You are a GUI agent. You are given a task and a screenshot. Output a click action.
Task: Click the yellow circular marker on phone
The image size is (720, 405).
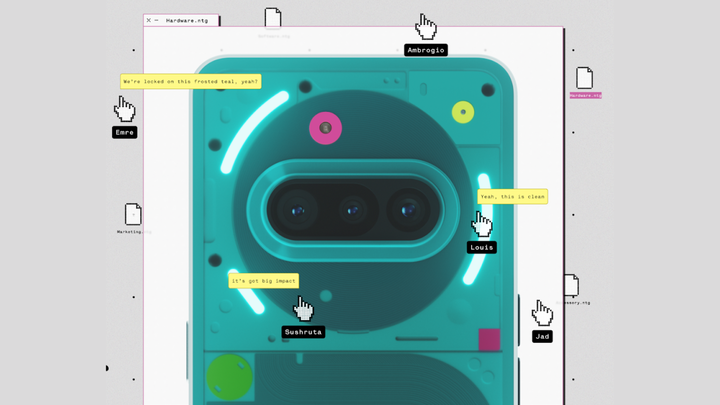coord(462,112)
